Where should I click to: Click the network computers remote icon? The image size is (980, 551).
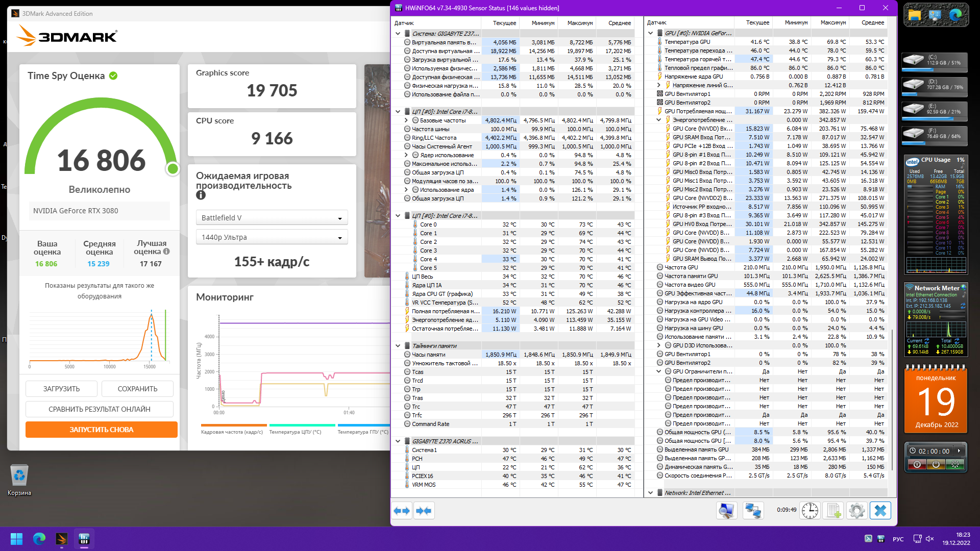point(753,510)
